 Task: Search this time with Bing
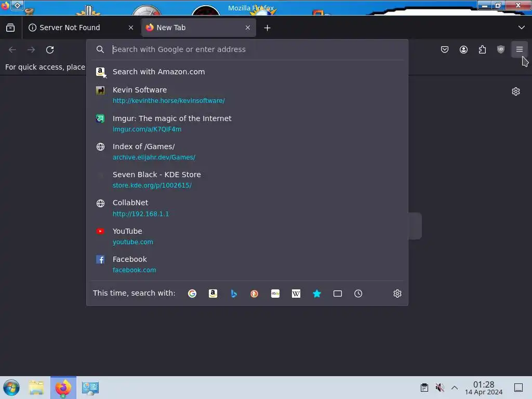234,294
